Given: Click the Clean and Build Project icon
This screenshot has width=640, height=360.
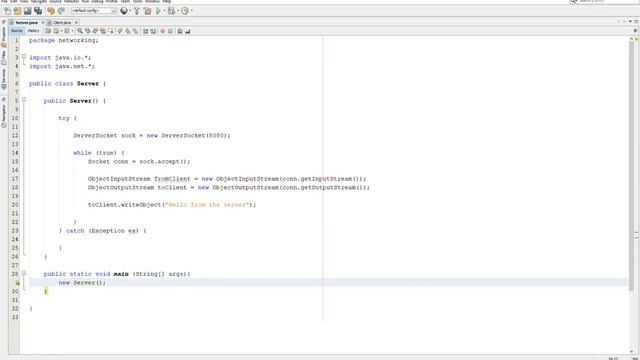Looking at the screenshot, I should click(x=147, y=11).
